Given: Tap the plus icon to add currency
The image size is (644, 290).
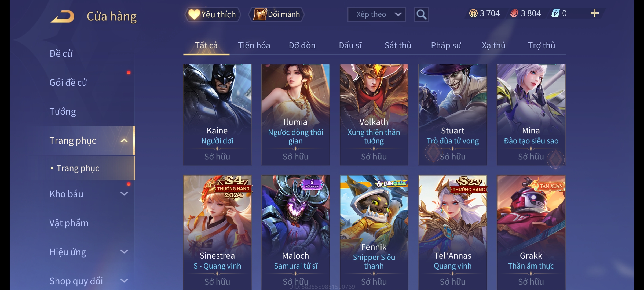Looking at the screenshot, I should 595,13.
